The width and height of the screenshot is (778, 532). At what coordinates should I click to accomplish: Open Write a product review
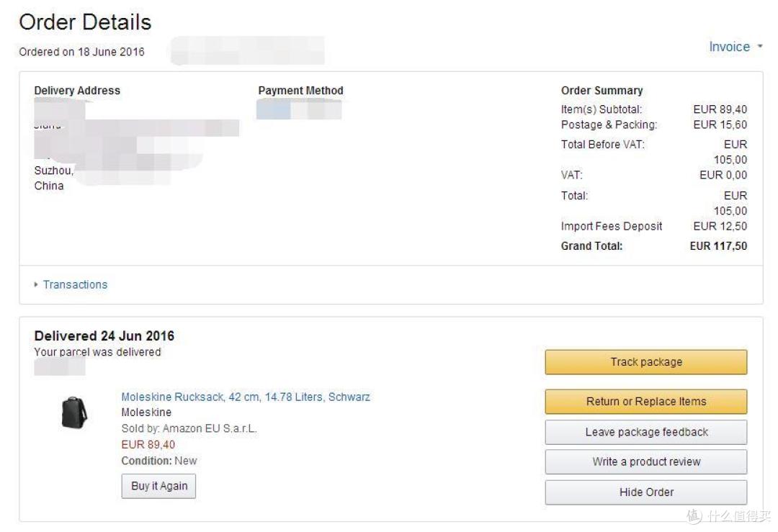click(x=646, y=462)
